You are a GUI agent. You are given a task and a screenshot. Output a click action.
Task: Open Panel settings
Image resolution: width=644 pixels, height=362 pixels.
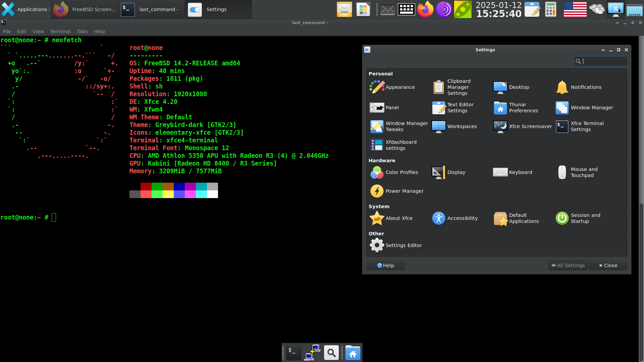click(x=384, y=108)
